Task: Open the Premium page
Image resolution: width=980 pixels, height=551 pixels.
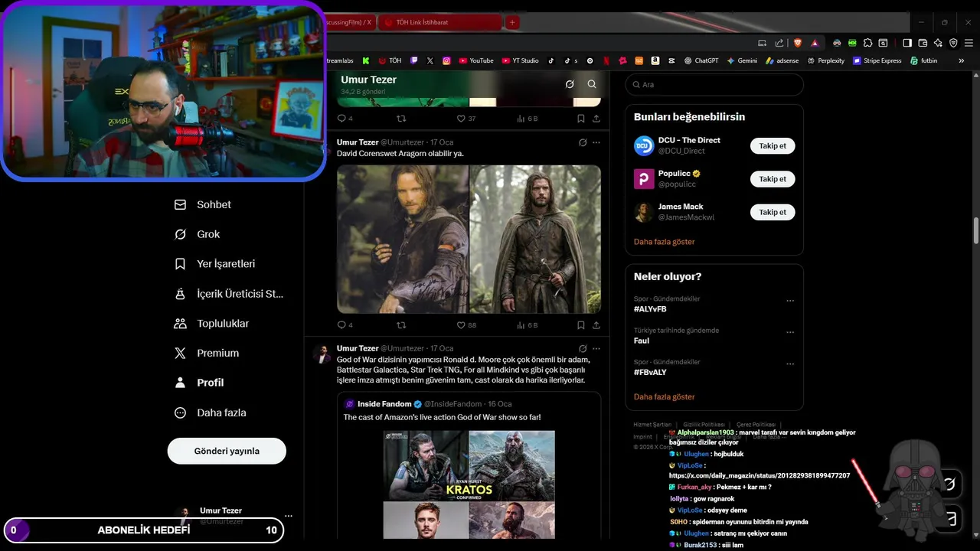Action: (x=206, y=353)
